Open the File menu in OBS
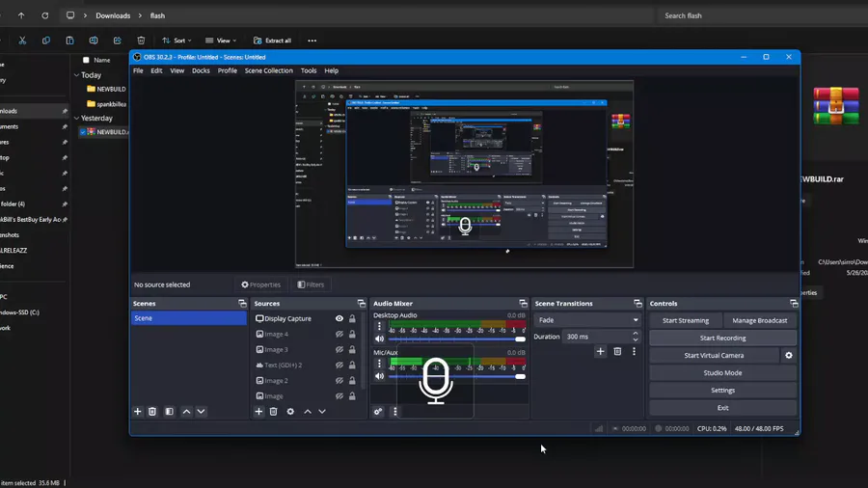This screenshot has width=868, height=488. pos(138,70)
